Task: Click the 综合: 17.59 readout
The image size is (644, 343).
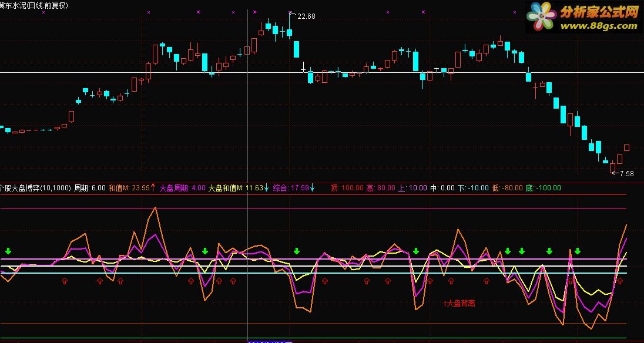Action: tap(294, 188)
